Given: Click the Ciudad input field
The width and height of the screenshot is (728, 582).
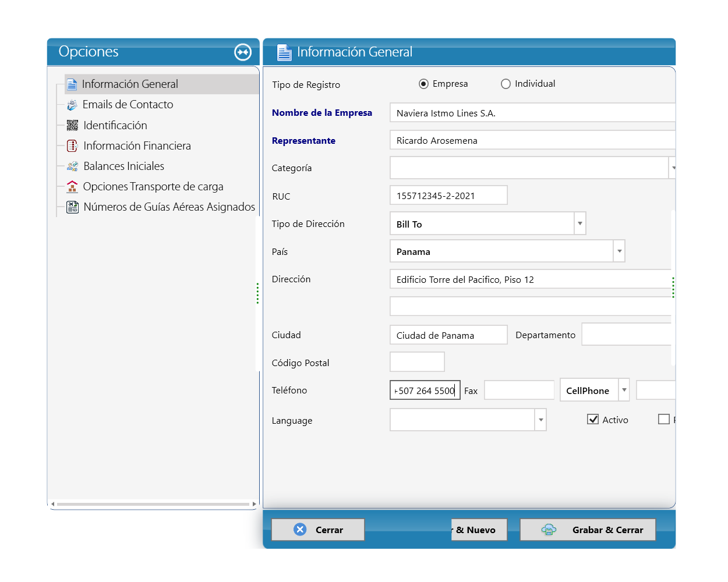Looking at the screenshot, I should pos(448,335).
